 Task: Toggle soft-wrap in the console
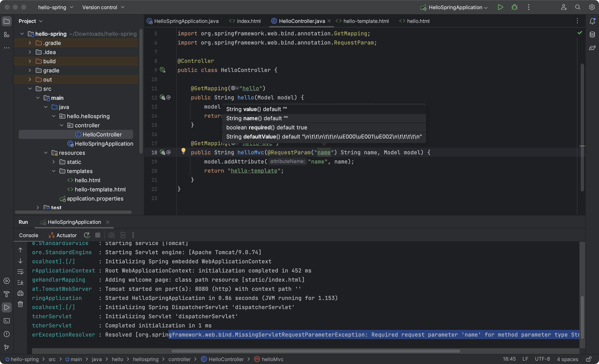[x=20, y=272]
